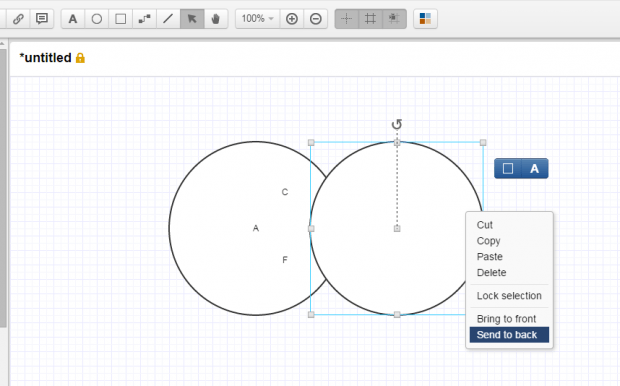Activate the pointer selection tool
Viewport: 620px width, 386px height.
click(x=192, y=19)
